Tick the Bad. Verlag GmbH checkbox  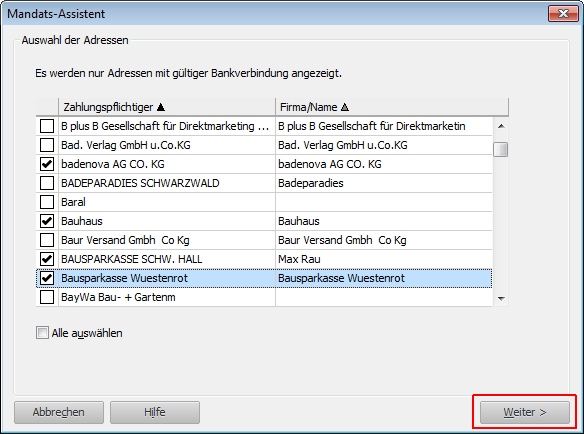tap(47, 145)
